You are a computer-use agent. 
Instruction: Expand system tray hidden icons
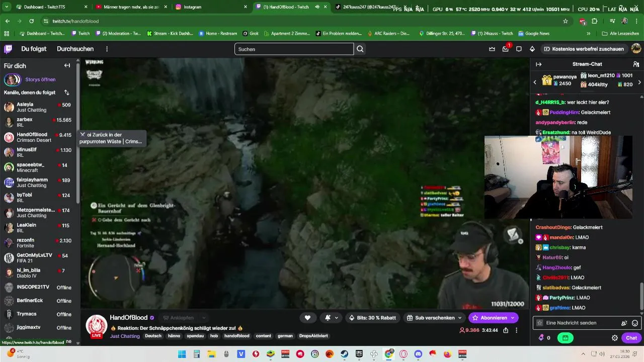583,354
